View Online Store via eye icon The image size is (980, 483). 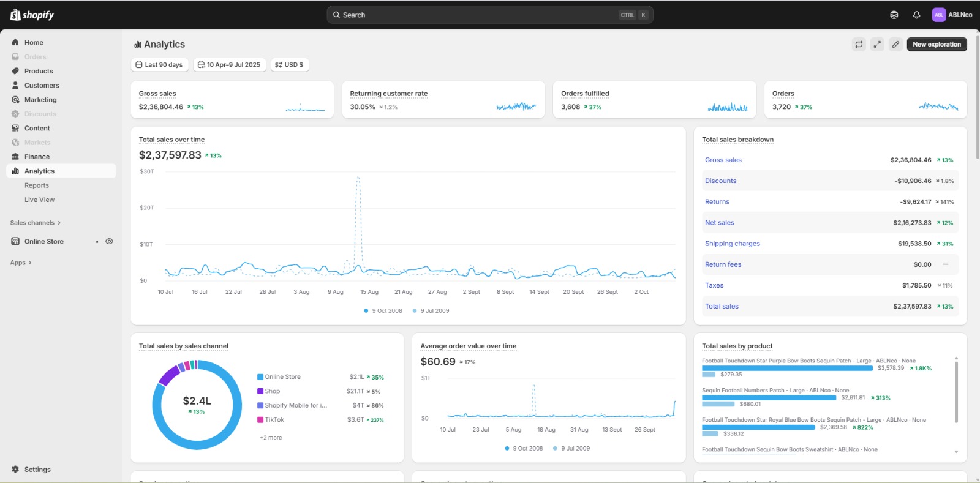[x=109, y=241]
